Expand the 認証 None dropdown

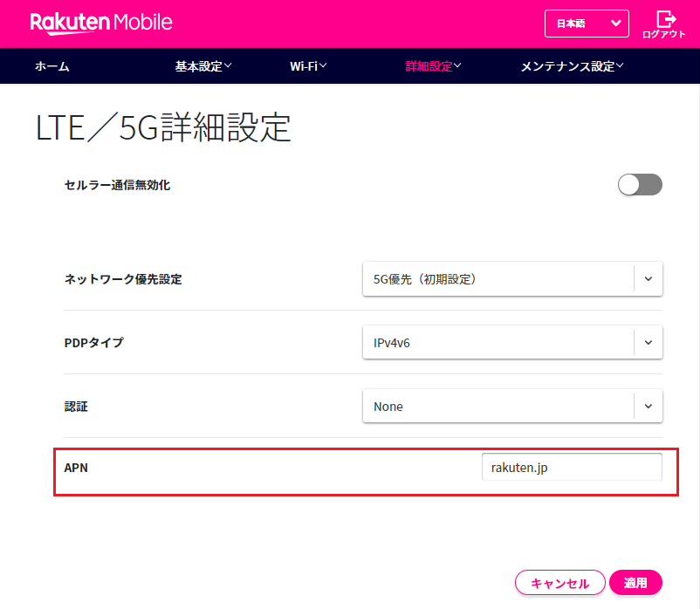pyautogui.click(x=512, y=407)
